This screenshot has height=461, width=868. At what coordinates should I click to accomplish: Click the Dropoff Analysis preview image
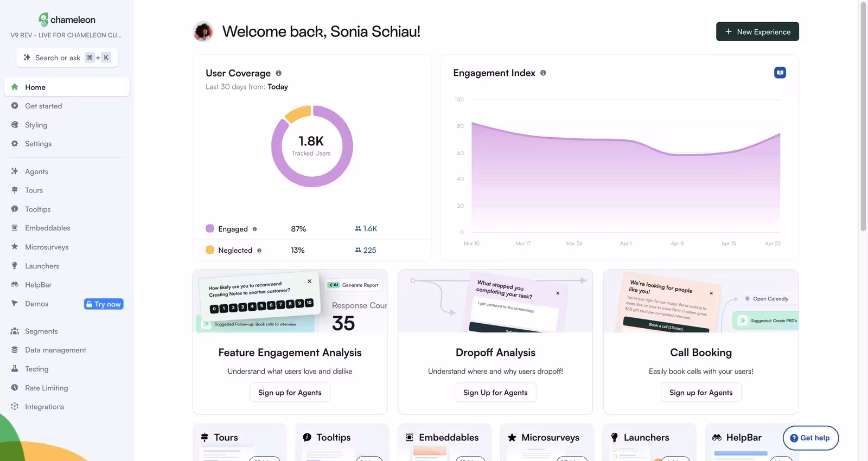(x=495, y=301)
